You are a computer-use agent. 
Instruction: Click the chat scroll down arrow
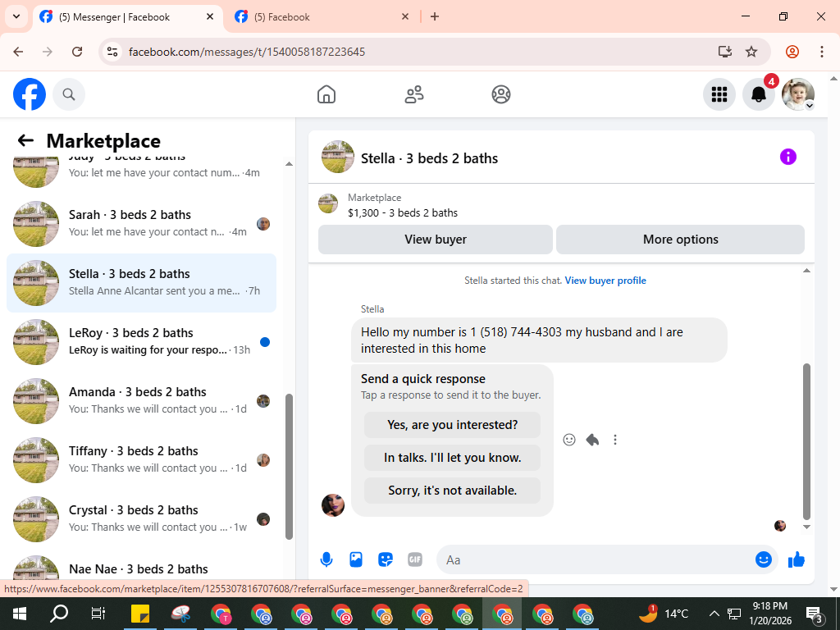807,527
